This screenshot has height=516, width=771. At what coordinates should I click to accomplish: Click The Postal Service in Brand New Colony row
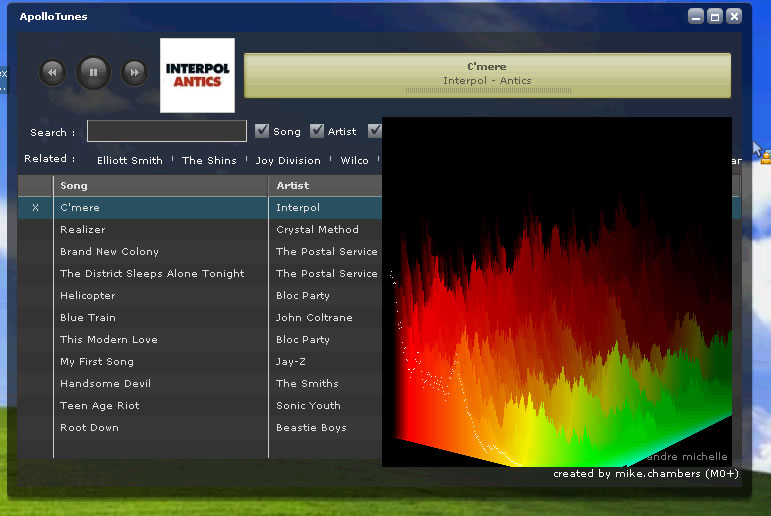(326, 252)
